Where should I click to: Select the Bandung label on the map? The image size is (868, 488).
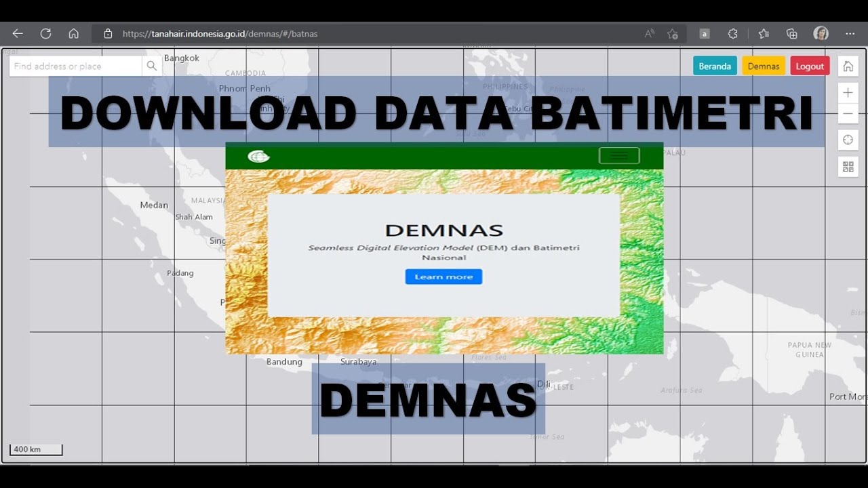coord(284,362)
